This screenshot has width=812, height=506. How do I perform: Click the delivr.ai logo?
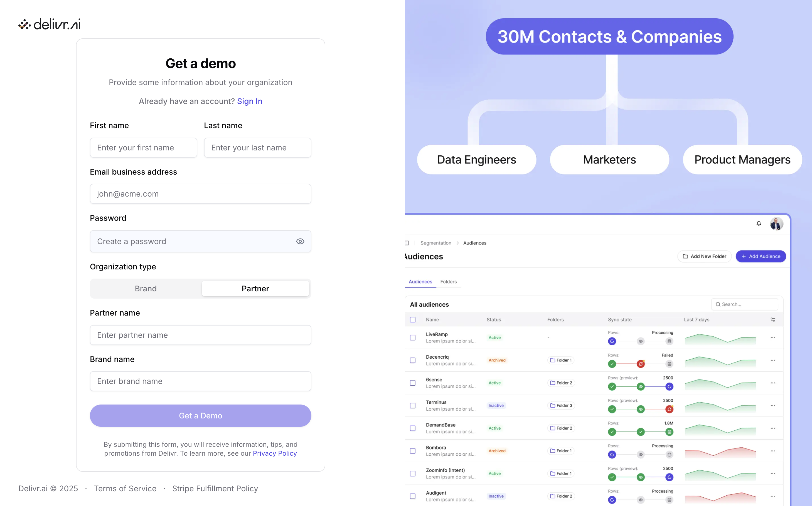(50, 24)
